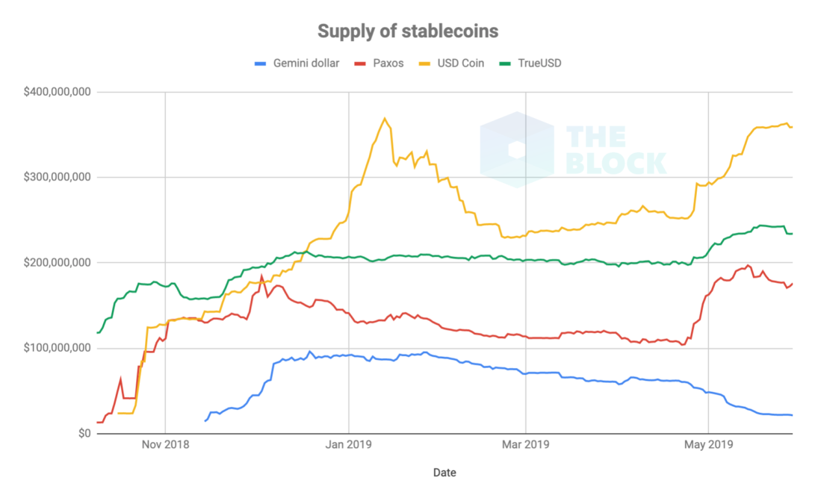Click the $300,000,000 y-axis label

pos(57,178)
